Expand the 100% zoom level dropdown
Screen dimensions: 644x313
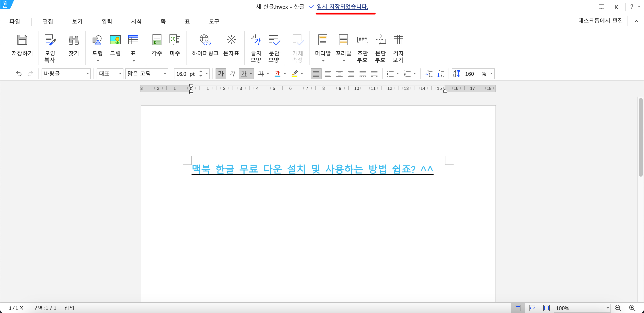click(608, 308)
